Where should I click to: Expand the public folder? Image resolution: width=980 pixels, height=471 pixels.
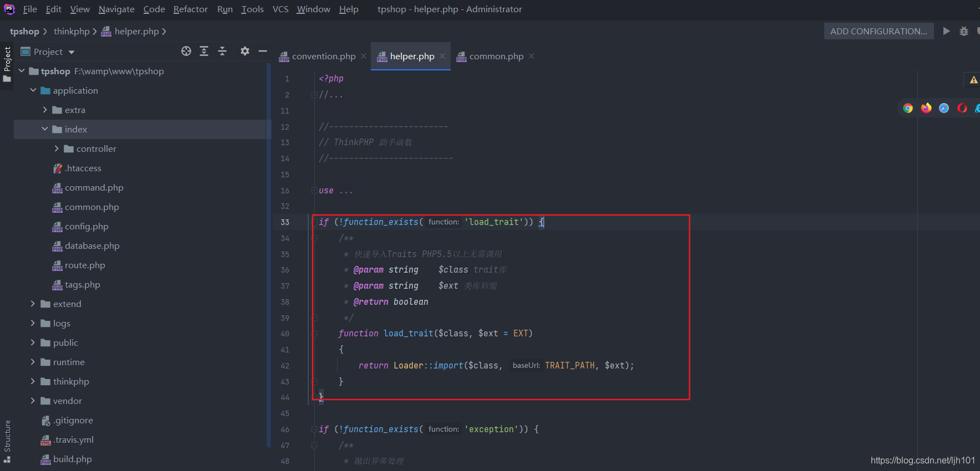click(x=33, y=342)
